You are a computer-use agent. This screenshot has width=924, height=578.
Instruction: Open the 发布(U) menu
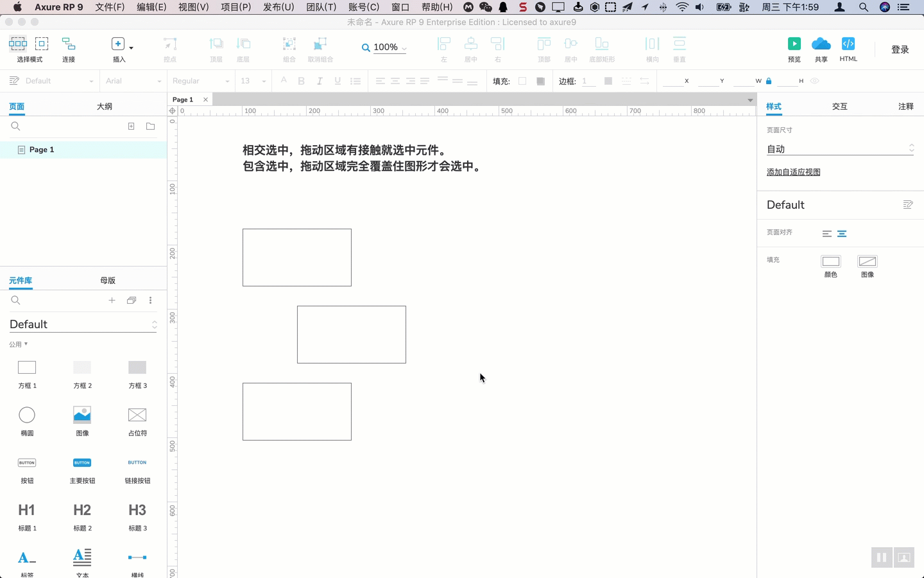[278, 7]
